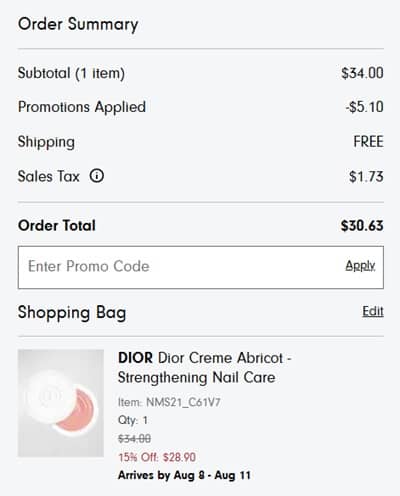Image resolution: width=400 pixels, height=496 pixels.
Task: Click the Qty: 1 quantity text
Action: coord(133,420)
